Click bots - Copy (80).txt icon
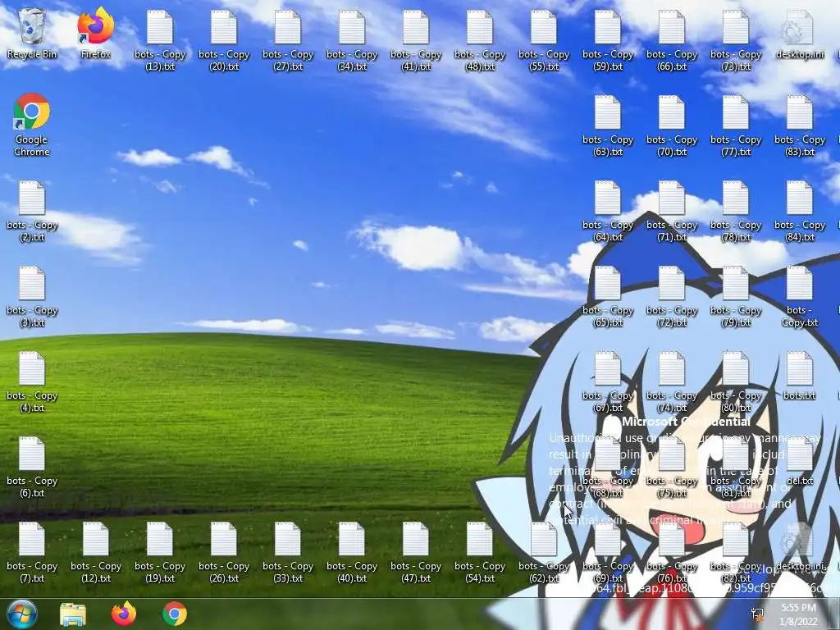Screen dimensions: 840x630 [736, 381]
